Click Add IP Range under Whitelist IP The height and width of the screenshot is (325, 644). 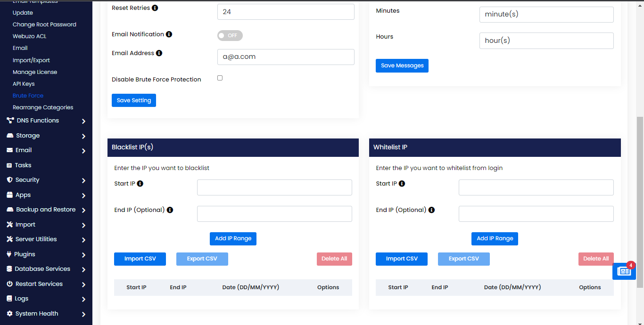point(495,239)
